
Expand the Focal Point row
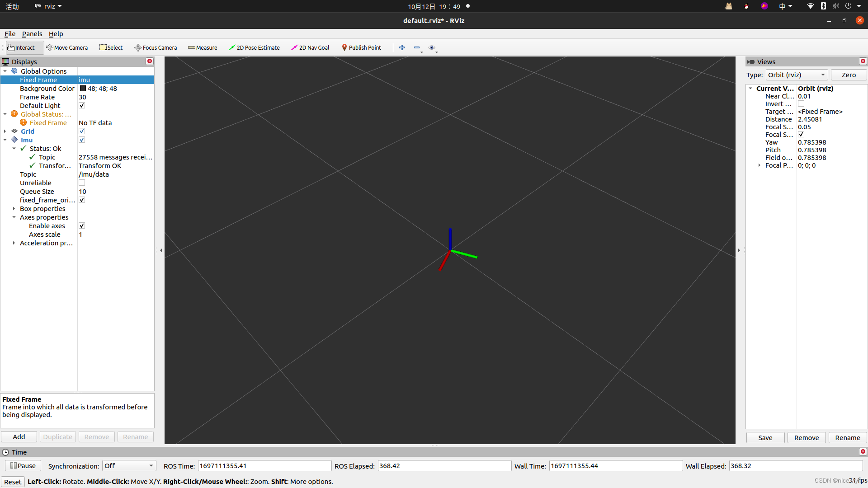pyautogui.click(x=759, y=165)
